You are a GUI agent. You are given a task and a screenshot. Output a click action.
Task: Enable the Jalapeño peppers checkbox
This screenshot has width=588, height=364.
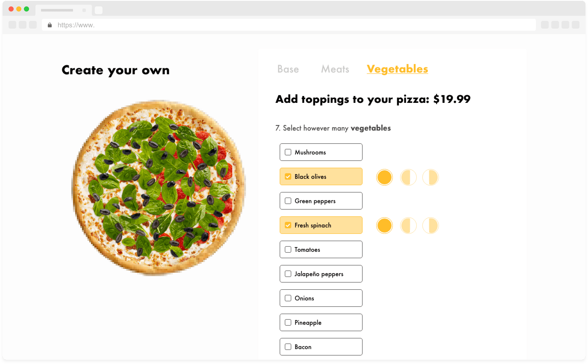(x=288, y=274)
